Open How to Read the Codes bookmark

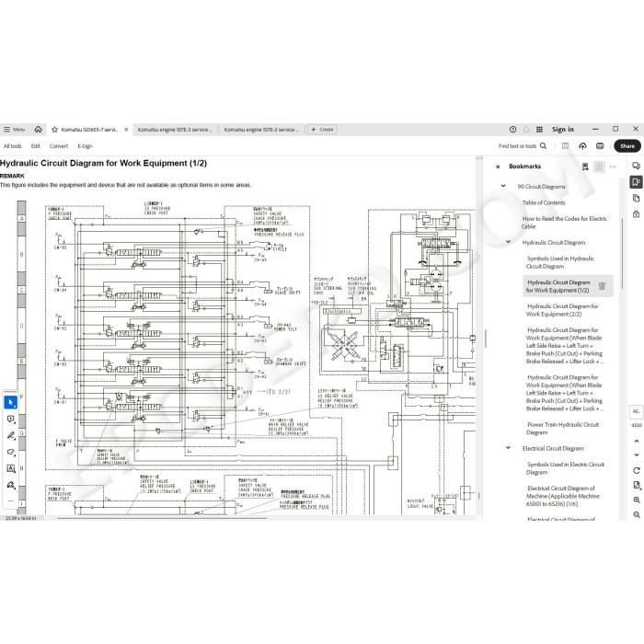tap(564, 223)
